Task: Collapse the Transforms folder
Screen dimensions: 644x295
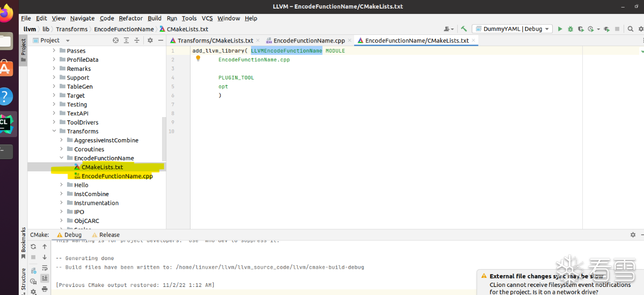Action: click(x=55, y=131)
